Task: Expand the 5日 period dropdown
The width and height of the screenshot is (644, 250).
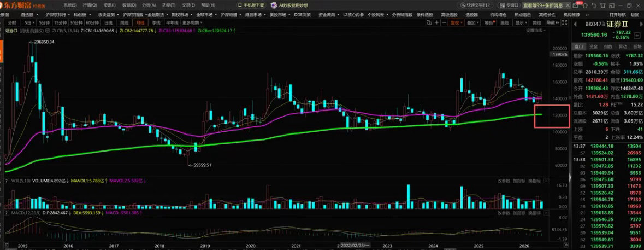Action: click(x=34, y=23)
